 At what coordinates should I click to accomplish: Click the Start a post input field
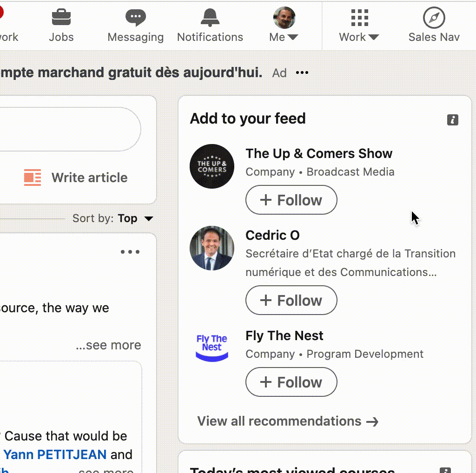tap(70, 129)
